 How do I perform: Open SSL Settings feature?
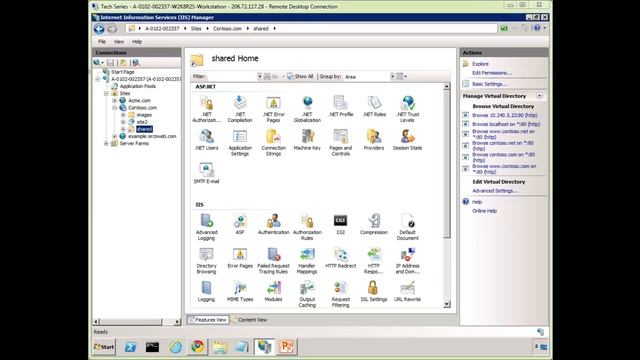(374, 291)
